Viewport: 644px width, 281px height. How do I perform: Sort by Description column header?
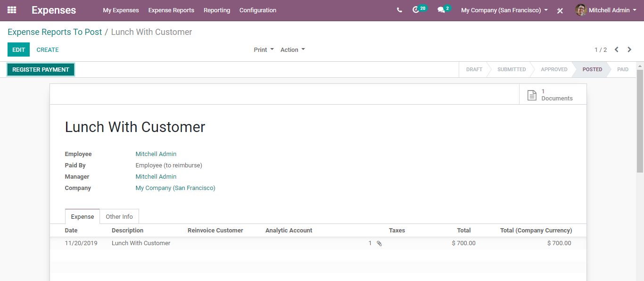127,231
